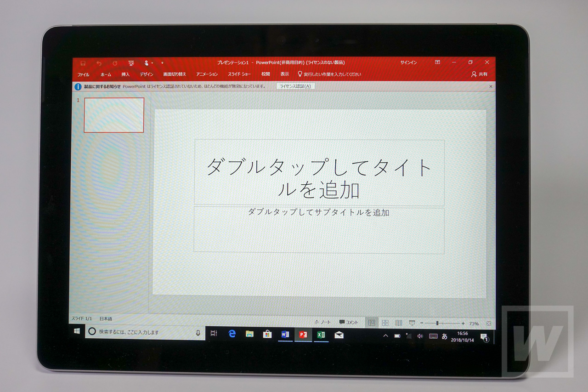This screenshot has height=392, width=588.
Task: Select slide 1 thumbnail
Action: pyautogui.click(x=114, y=115)
